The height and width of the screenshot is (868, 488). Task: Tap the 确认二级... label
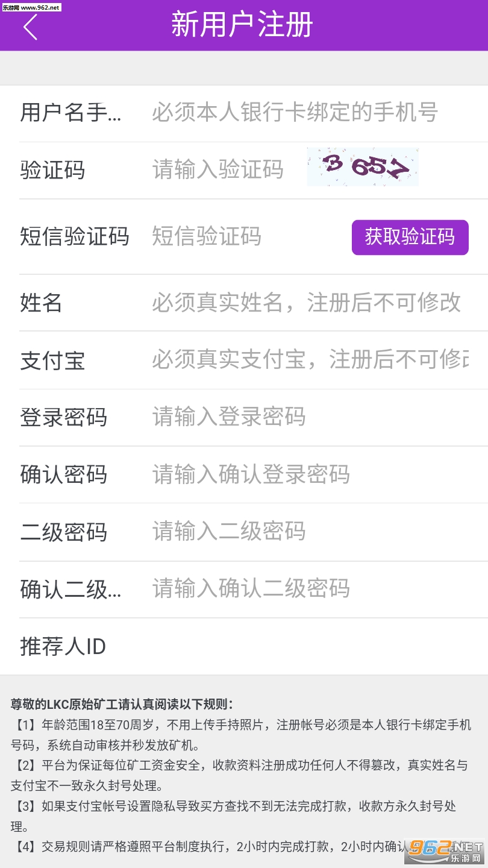(x=70, y=590)
